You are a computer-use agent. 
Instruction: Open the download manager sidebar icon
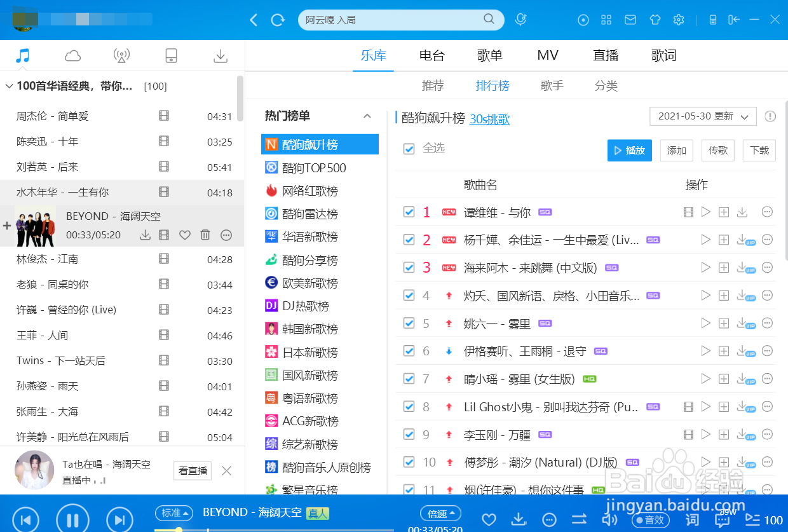(221, 56)
